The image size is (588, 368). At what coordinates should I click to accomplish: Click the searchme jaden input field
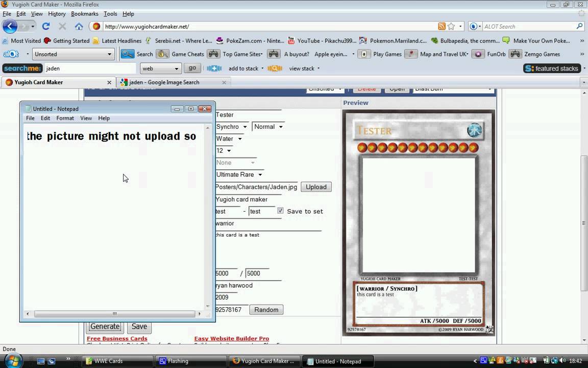90,68
